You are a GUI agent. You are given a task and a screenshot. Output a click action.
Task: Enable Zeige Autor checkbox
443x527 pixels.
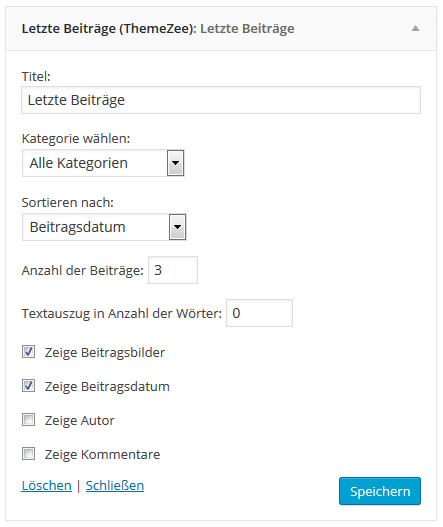tap(29, 420)
